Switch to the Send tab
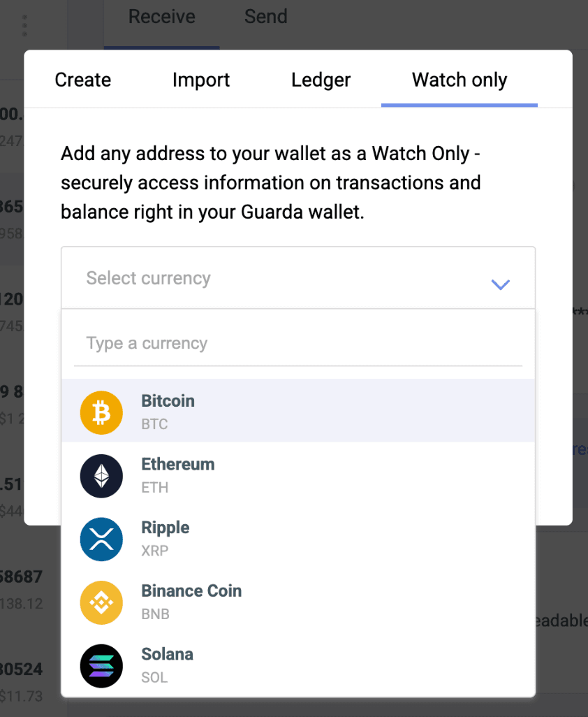The image size is (588, 717). pos(265,16)
